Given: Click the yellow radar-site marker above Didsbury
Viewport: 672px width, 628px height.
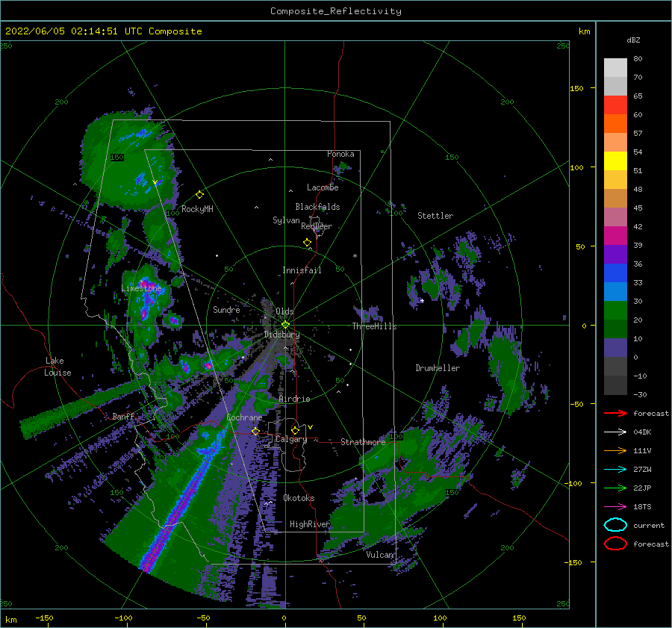Looking at the screenshot, I should point(285,325).
